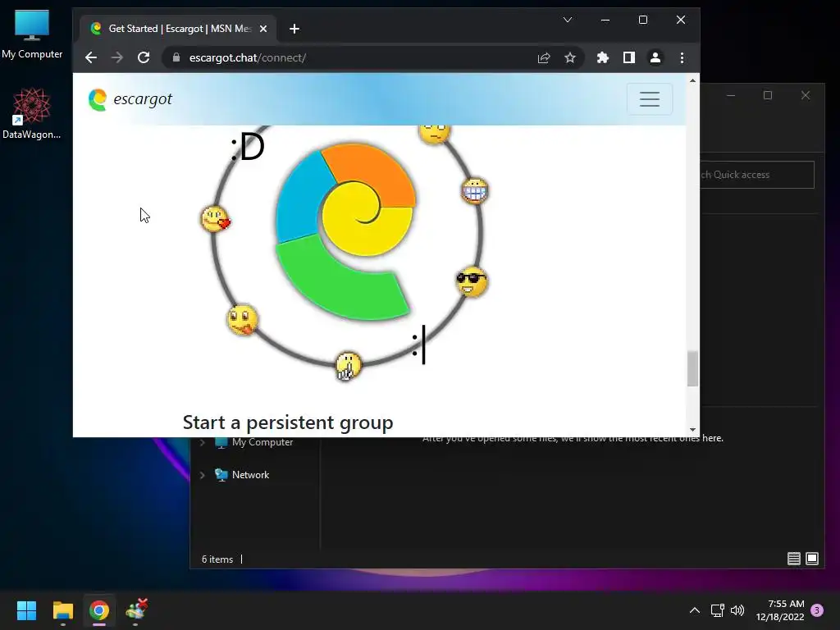Click the large escargot spiral logo
Screen dimensions: 840x630
click(345, 231)
